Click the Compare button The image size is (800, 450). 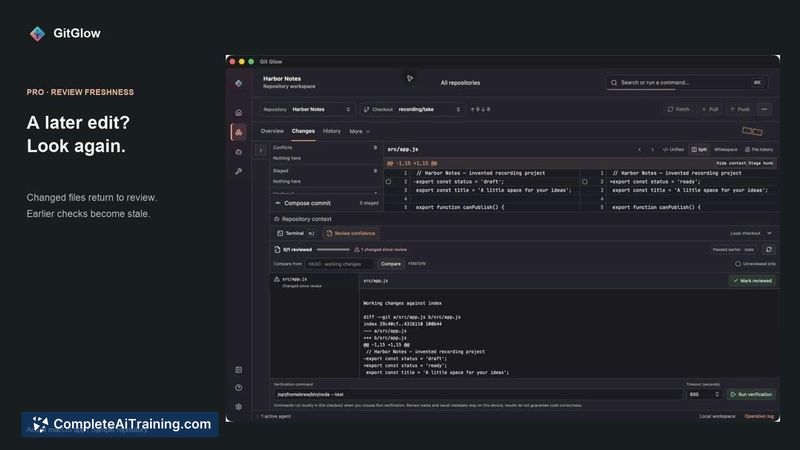(391, 264)
